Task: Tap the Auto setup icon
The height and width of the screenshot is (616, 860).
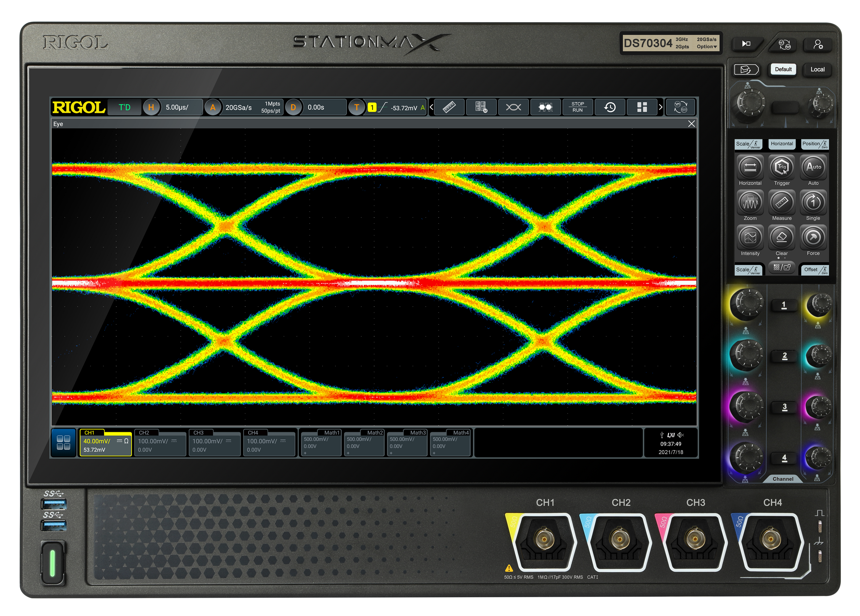Action: tap(813, 167)
